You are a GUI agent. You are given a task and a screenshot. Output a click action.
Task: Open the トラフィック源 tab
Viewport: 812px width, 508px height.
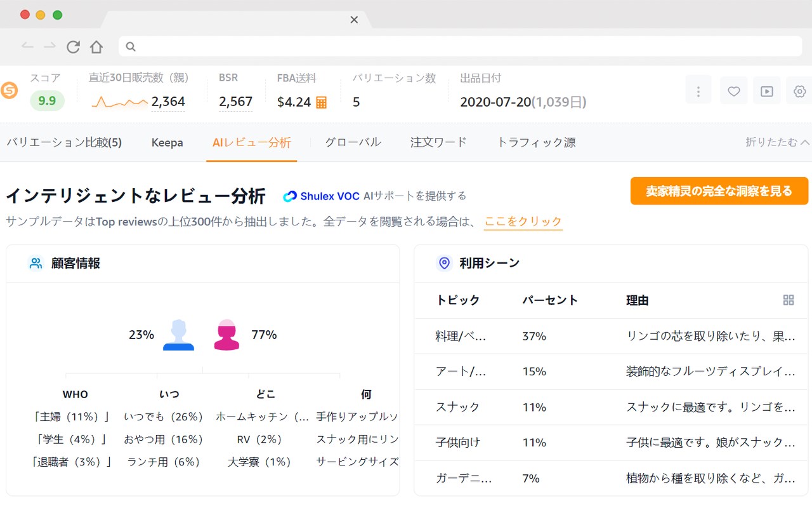[x=536, y=142]
